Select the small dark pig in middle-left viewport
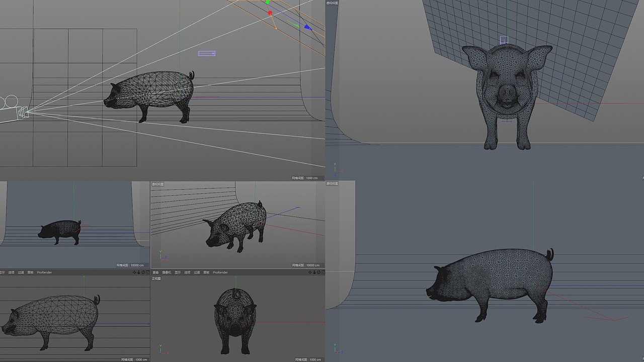Viewport: 644px width, 362px height. click(59, 232)
